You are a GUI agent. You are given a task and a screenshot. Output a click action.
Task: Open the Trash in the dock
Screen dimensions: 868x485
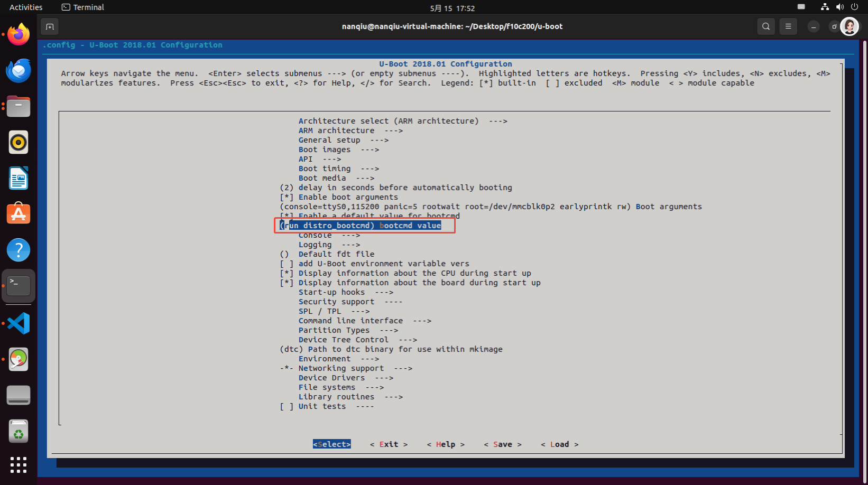(19, 431)
